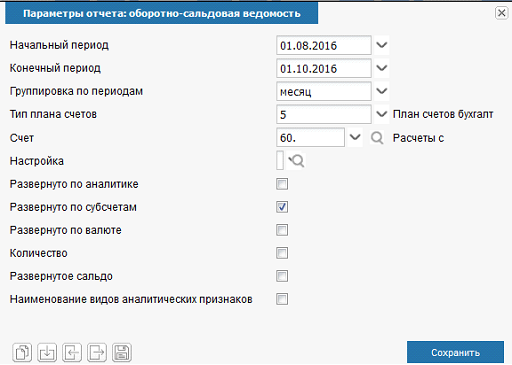Click the Сохранить button

[x=455, y=352]
